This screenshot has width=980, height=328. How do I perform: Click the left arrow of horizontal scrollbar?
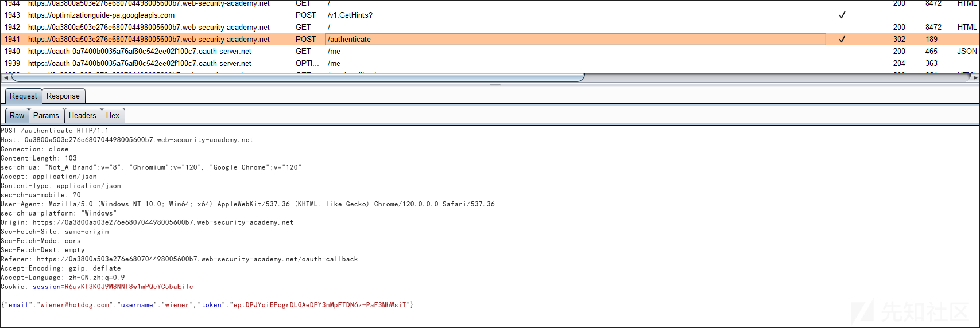[x=5, y=77]
